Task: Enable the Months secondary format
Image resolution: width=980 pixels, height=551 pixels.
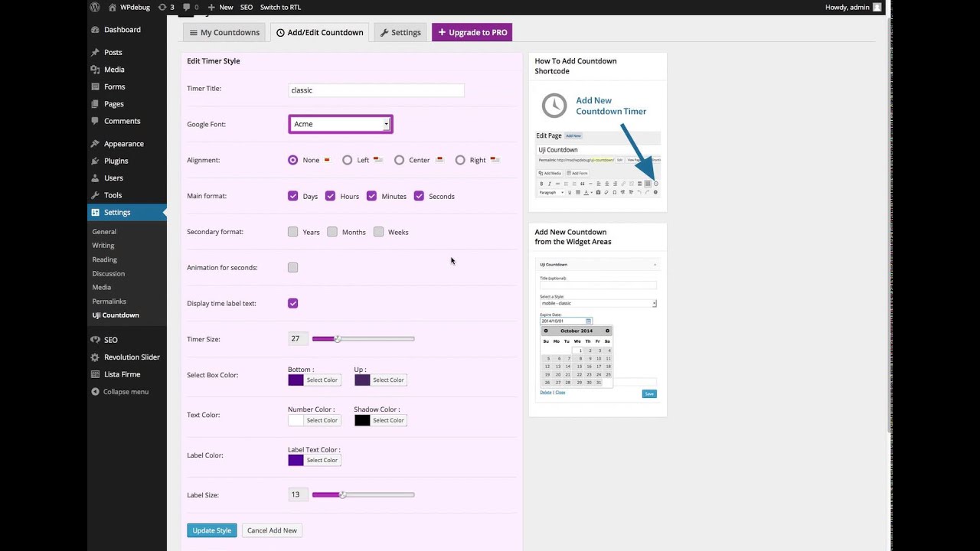Action: coord(332,232)
